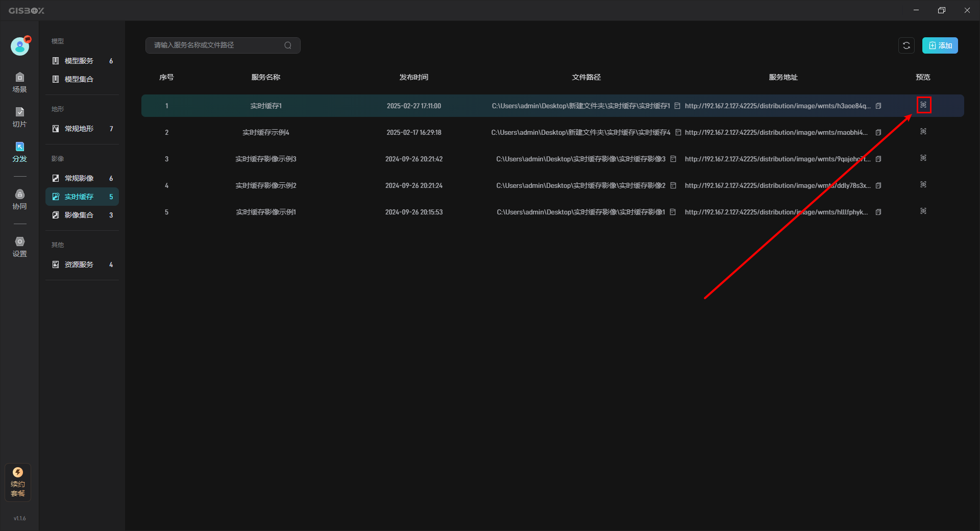Viewport: 980px width, 531px height.
Task: Click the 服务名称 column header
Action: pyautogui.click(x=266, y=77)
